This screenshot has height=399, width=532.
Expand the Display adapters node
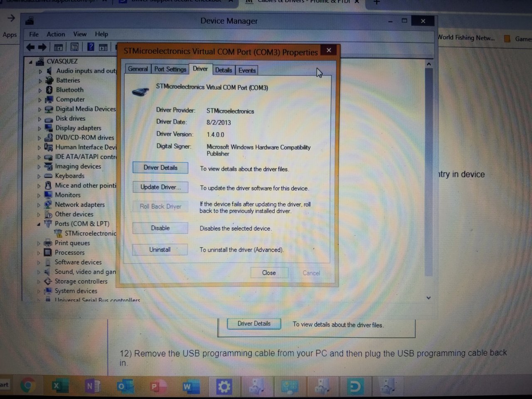click(40, 128)
